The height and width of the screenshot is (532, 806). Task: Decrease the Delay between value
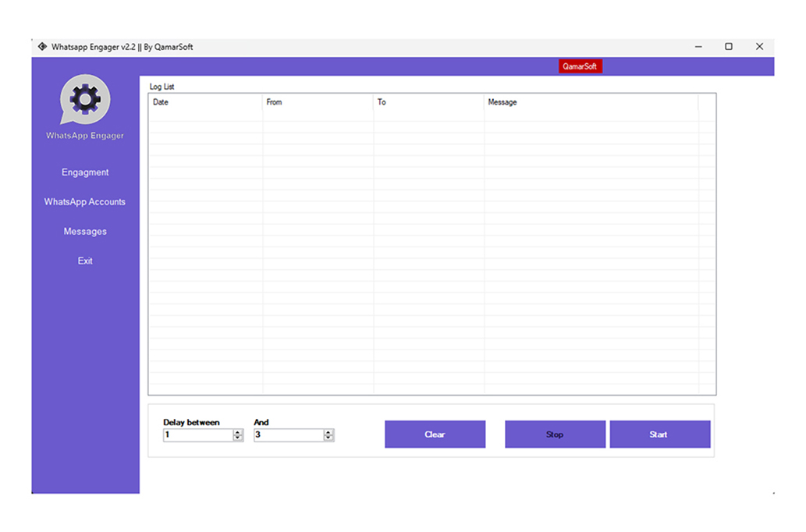click(x=237, y=438)
